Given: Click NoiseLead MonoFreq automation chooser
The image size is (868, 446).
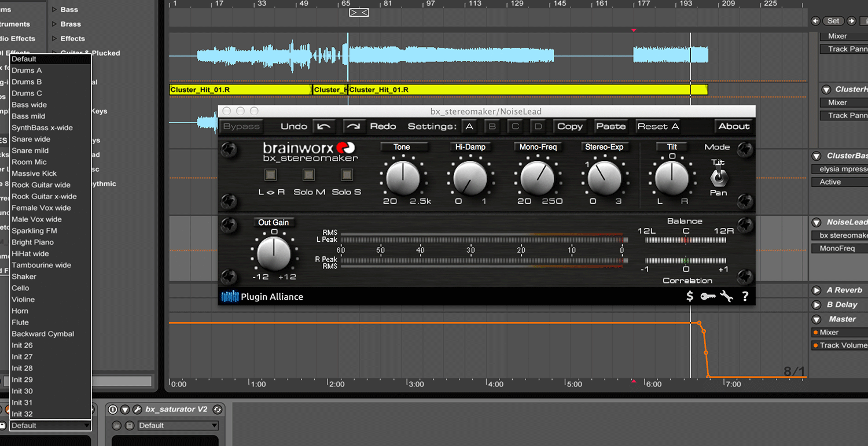Looking at the screenshot, I should click(840, 248).
